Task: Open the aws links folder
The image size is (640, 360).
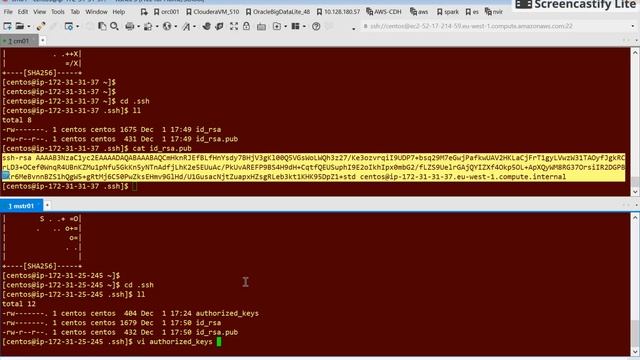Action: click(419, 12)
